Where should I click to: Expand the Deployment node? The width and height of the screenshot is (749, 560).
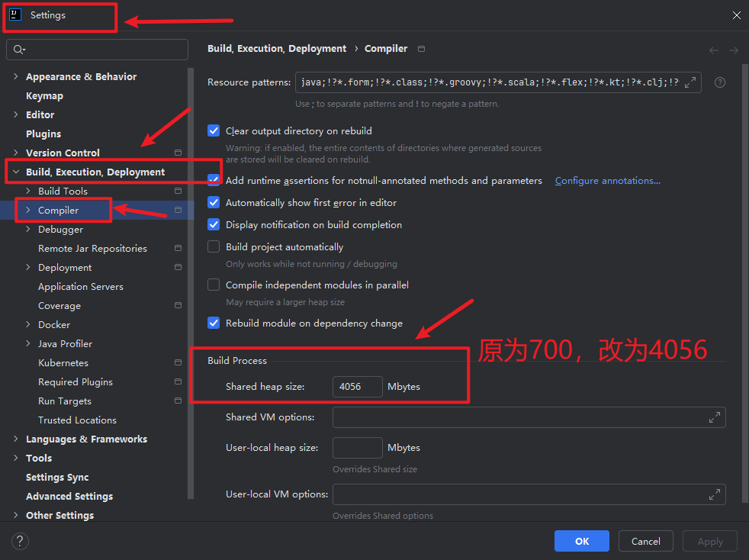click(27, 267)
